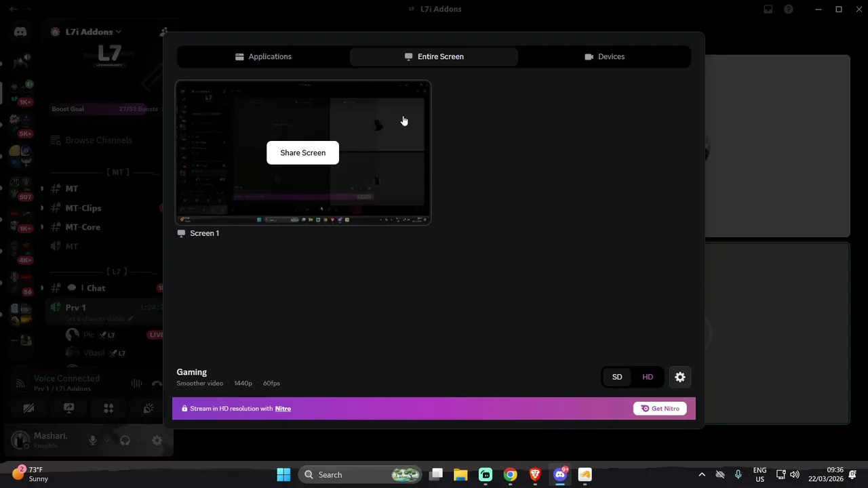
Task: Open the soundboard icon
Action: pyautogui.click(x=149, y=408)
